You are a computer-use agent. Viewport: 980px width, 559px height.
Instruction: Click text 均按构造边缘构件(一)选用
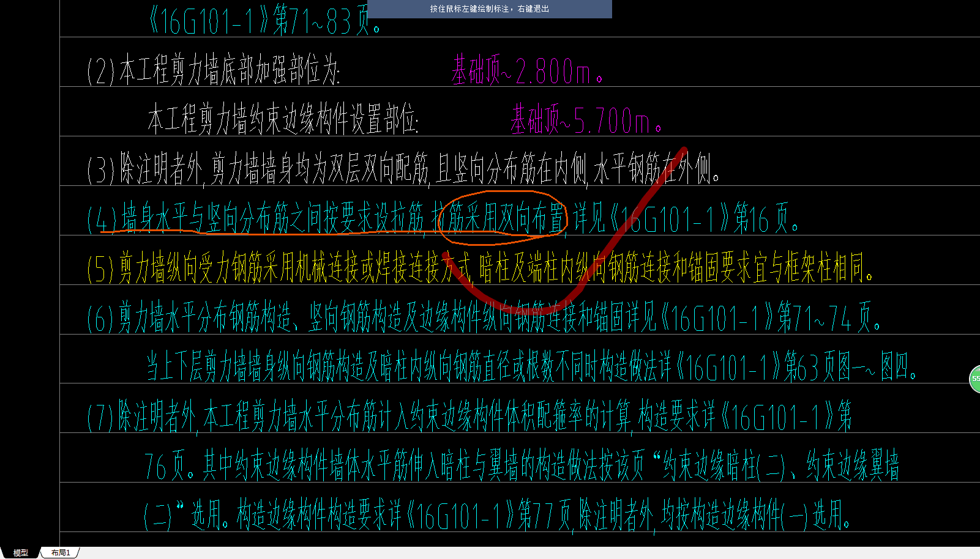[756, 516]
